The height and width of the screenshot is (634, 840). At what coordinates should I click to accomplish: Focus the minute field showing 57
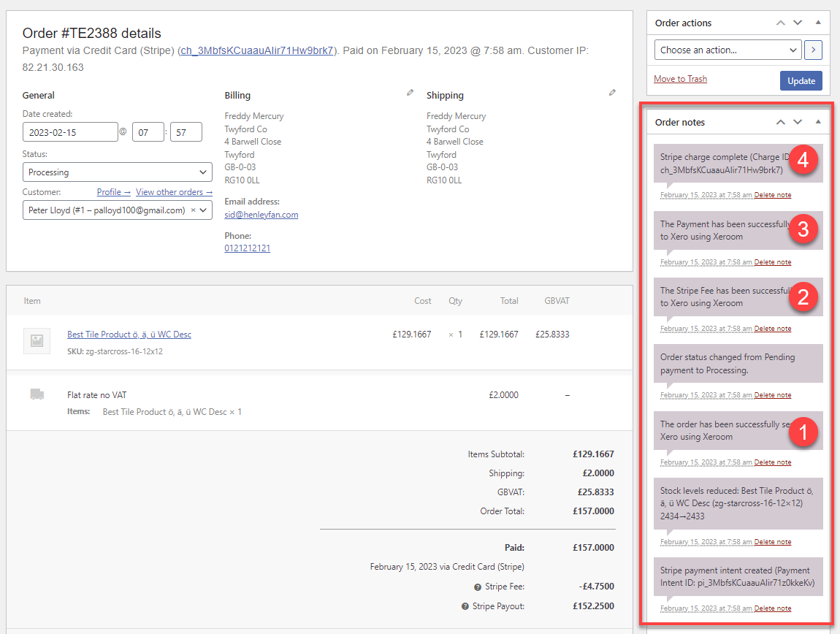[186, 131]
